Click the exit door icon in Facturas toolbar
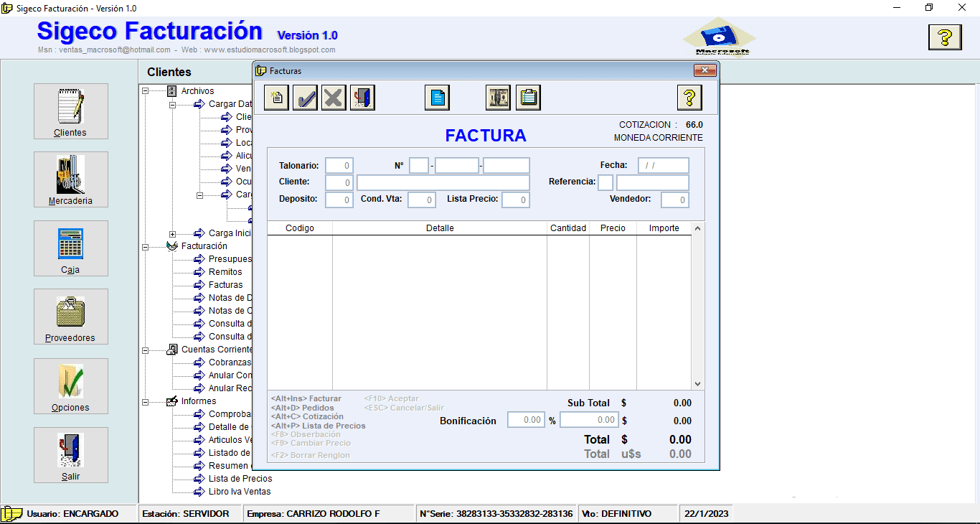The width and height of the screenshot is (980, 524). (x=362, y=98)
